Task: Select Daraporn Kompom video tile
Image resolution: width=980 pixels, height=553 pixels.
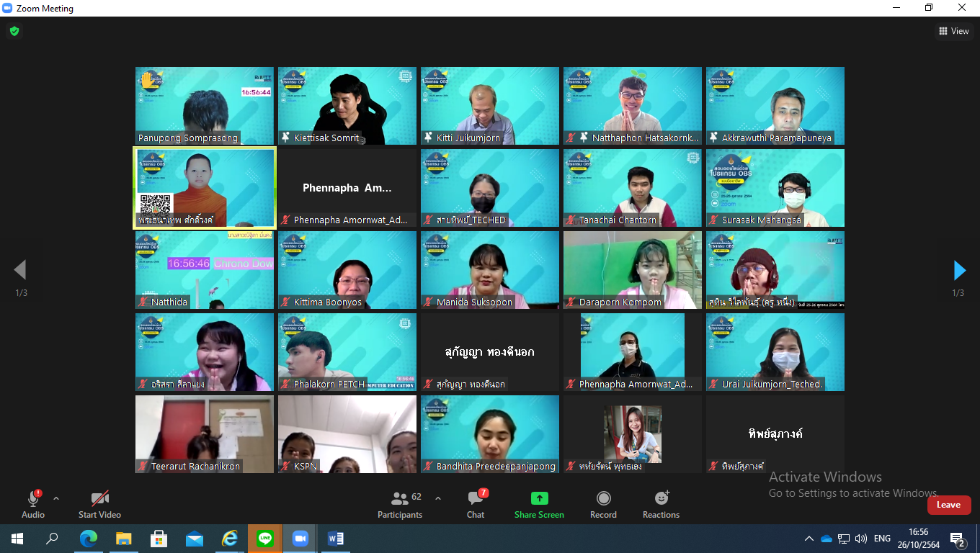Action: [633, 270]
